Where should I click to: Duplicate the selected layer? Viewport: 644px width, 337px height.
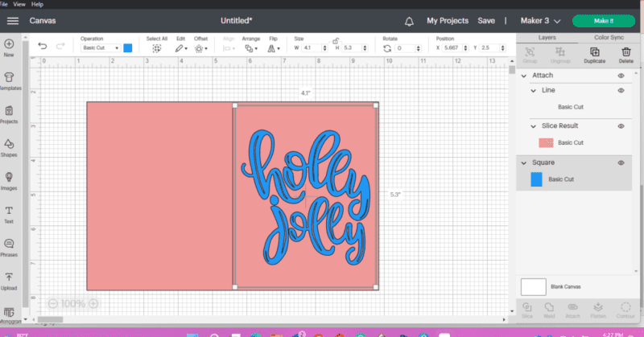594,55
